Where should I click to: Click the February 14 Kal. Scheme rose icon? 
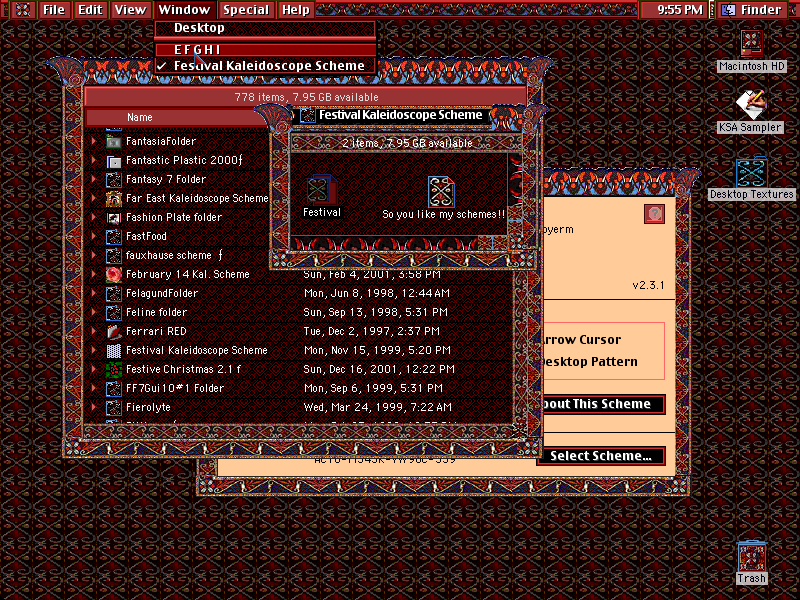(x=113, y=274)
